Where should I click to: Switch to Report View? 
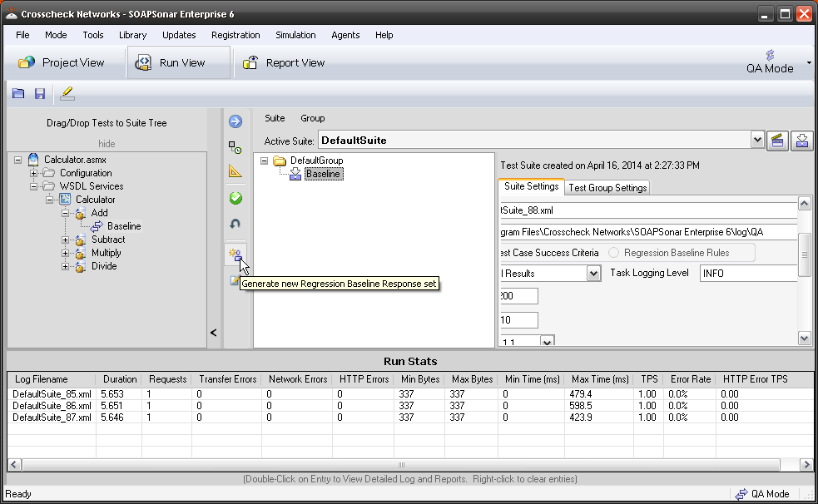[x=284, y=63]
